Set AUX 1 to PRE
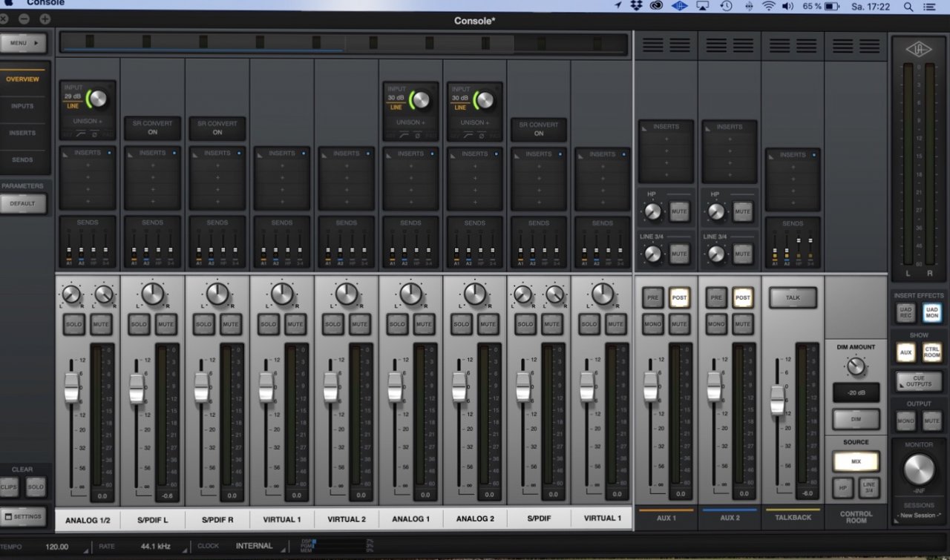950x560 pixels. coord(653,297)
